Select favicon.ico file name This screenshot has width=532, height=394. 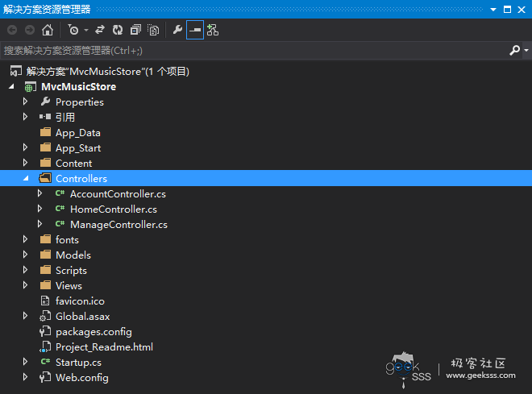coord(80,301)
